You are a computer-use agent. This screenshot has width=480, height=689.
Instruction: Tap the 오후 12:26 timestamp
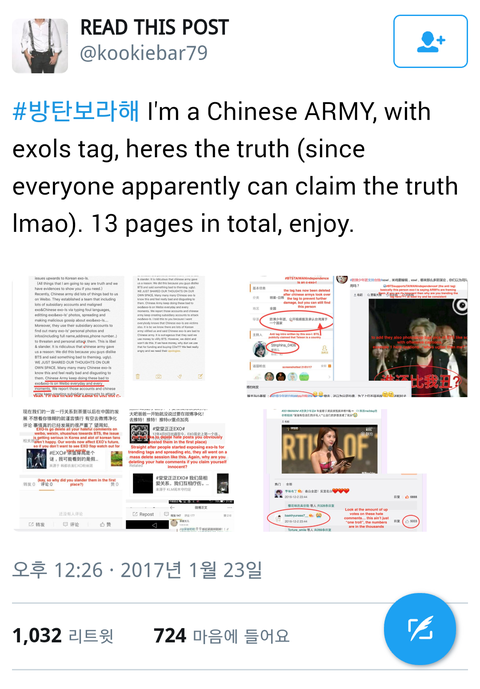coord(57,570)
